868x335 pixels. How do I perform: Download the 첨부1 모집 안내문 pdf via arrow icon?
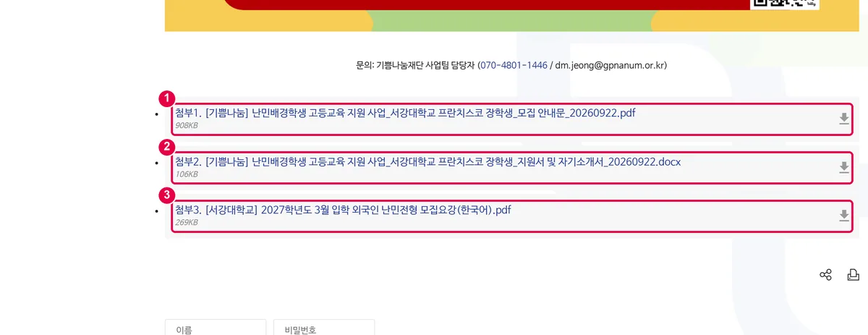tap(843, 119)
